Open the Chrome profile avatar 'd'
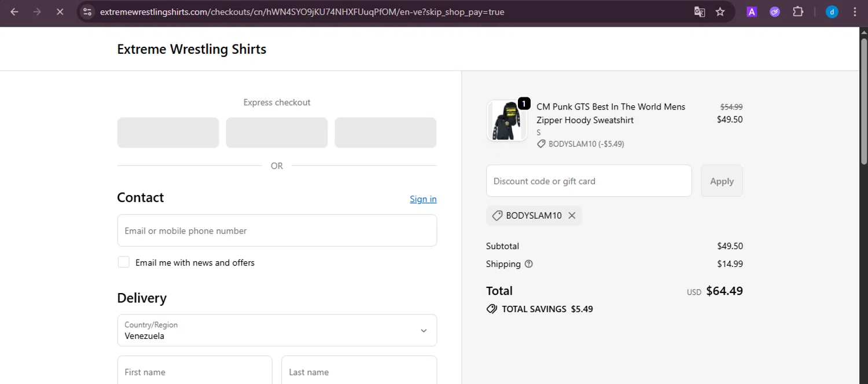 pos(832,12)
